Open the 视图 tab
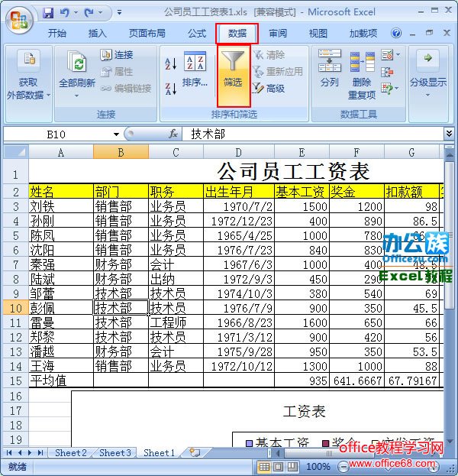The height and width of the screenshot is (476, 458). point(318,34)
